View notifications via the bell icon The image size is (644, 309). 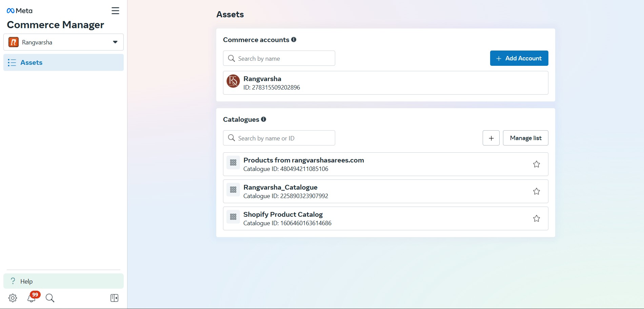tap(32, 298)
